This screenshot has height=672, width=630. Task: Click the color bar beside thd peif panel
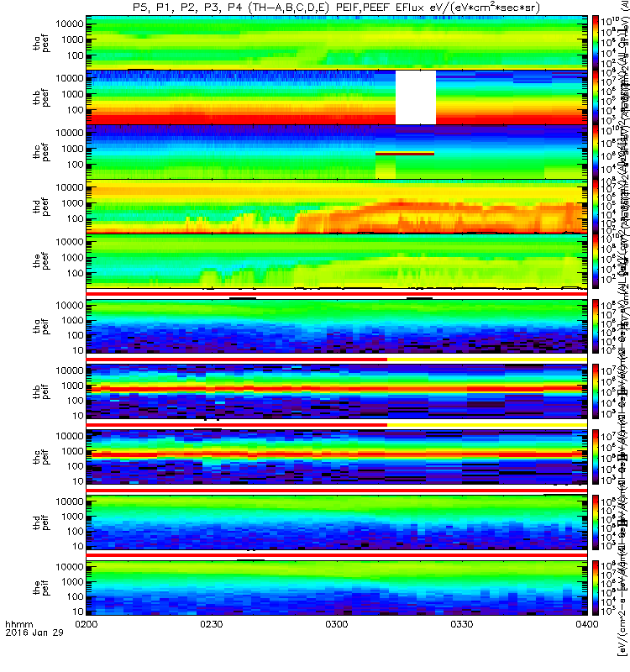[x=596, y=522]
